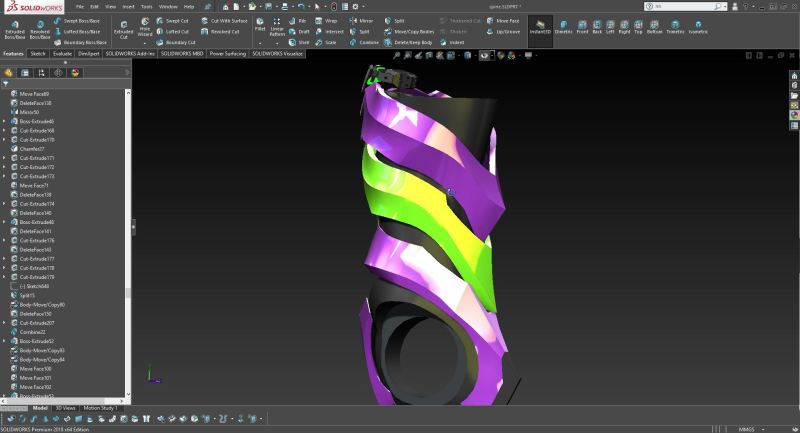Switch to Dimetric view
800x433 pixels.
tap(563, 28)
